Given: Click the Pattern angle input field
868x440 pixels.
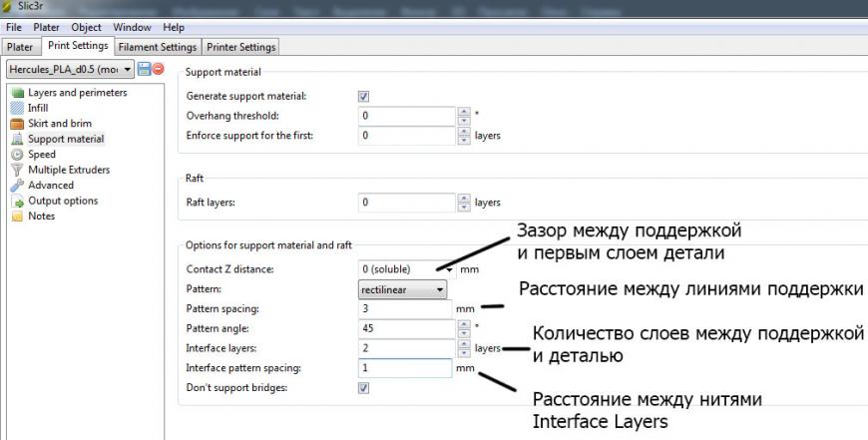Looking at the screenshot, I should click(407, 329).
